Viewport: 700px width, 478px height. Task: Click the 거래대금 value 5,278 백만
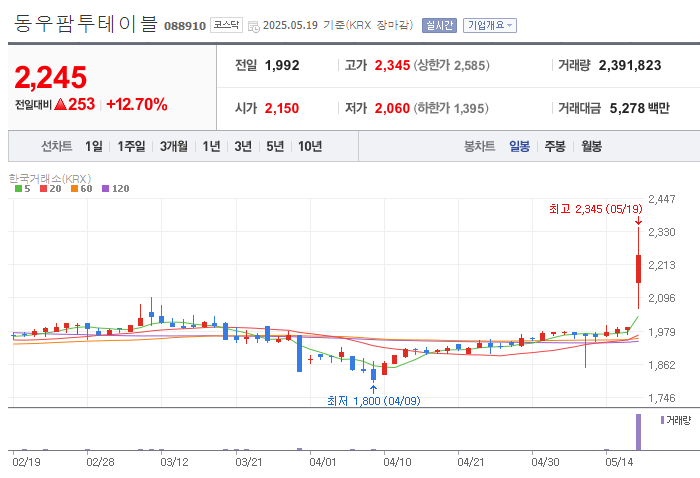click(640, 108)
